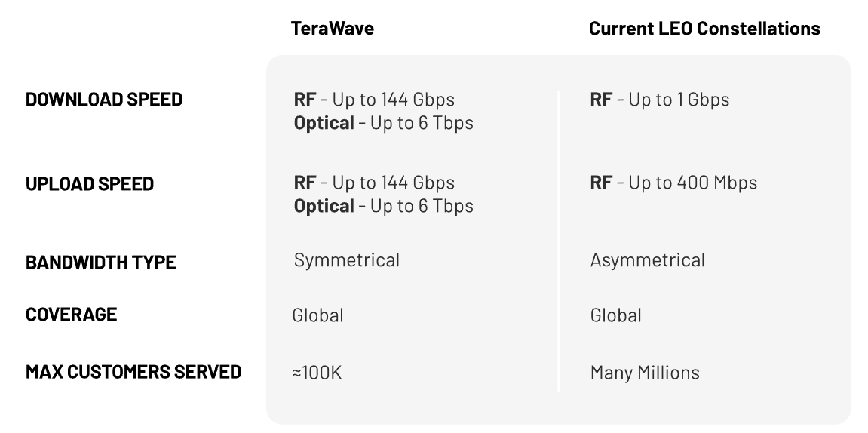This screenshot has height=433, width=868.
Task: Click the BANDWIDTH TYPE row label
Action: pyautogui.click(x=101, y=263)
